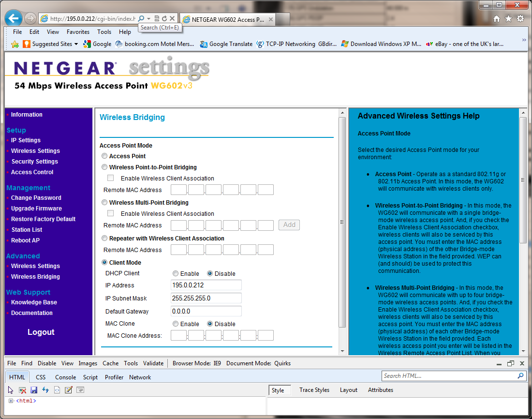Viewport: 532px width, 419px height.
Task: Select the Access Point radio button
Action: [104, 156]
